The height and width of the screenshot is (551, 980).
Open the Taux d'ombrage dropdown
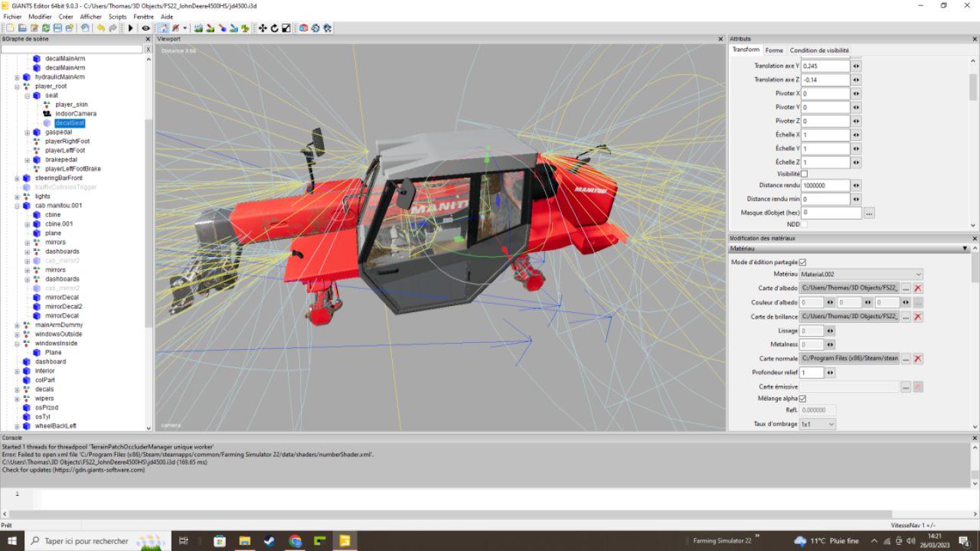tap(817, 424)
